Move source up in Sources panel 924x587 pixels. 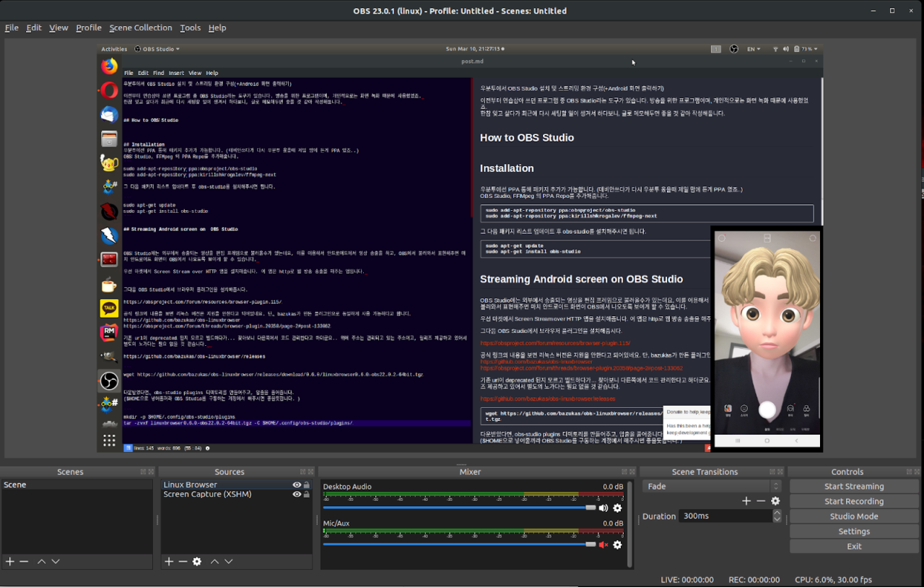click(x=214, y=562)
